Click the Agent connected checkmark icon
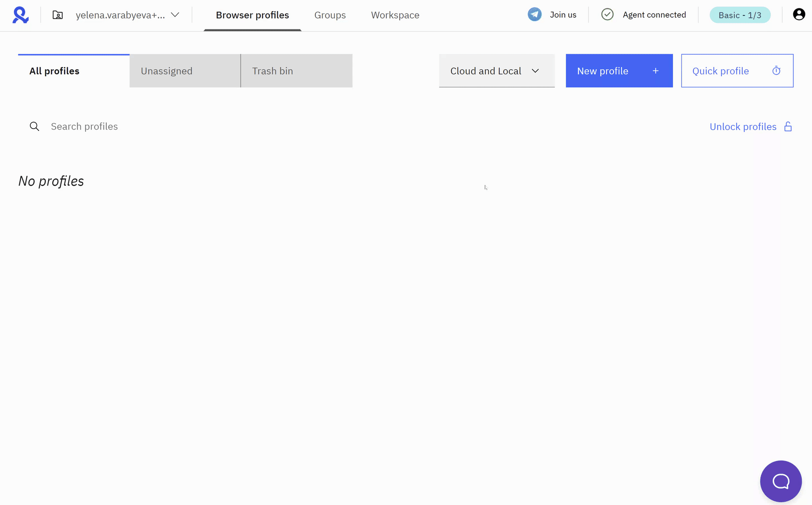This screenshot has height=505, width=812. point(607,14)
